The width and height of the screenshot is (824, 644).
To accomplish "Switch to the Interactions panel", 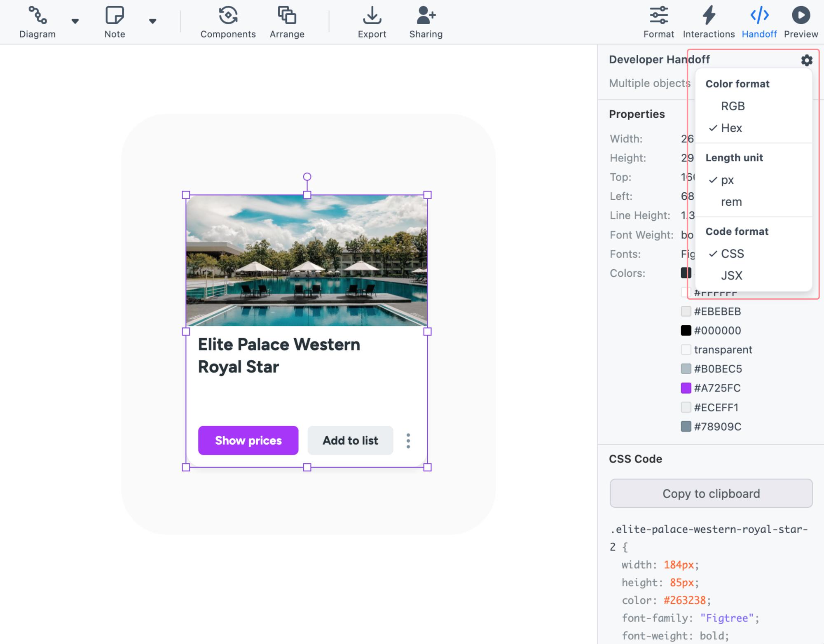I will coord(709,22).
